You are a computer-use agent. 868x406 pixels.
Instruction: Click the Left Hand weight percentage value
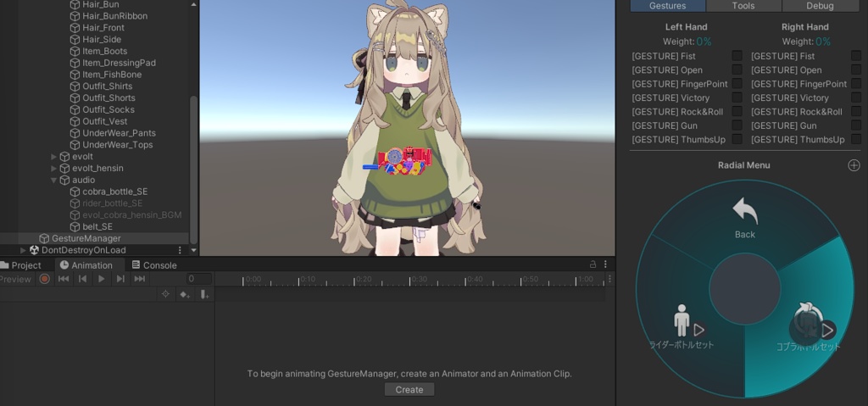tap(704, 42)
